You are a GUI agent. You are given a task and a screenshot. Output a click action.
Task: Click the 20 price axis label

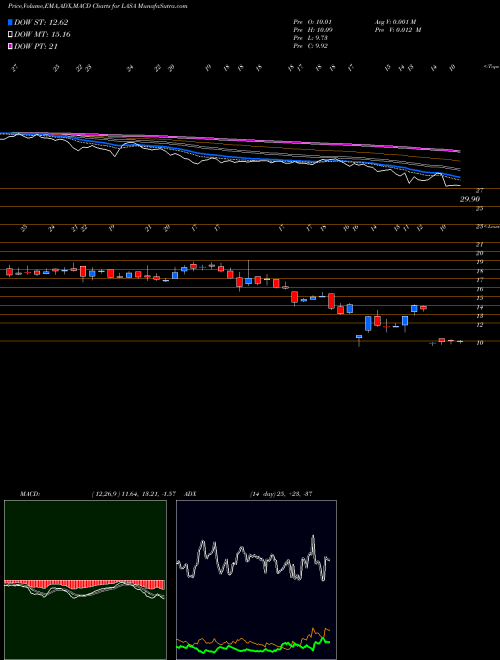point(479,253)
